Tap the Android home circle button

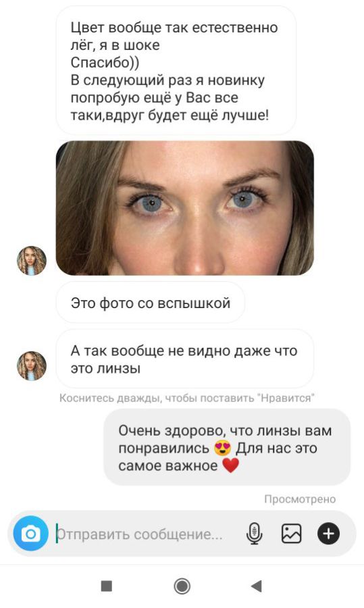[x=182, y=586]
